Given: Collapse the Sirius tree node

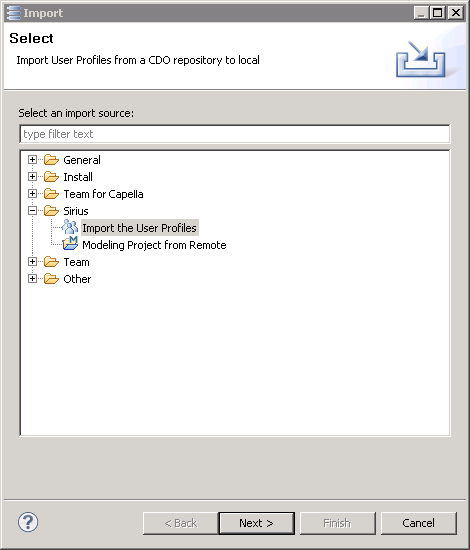Looking at the screenshot, I should [x=32, y=210].
